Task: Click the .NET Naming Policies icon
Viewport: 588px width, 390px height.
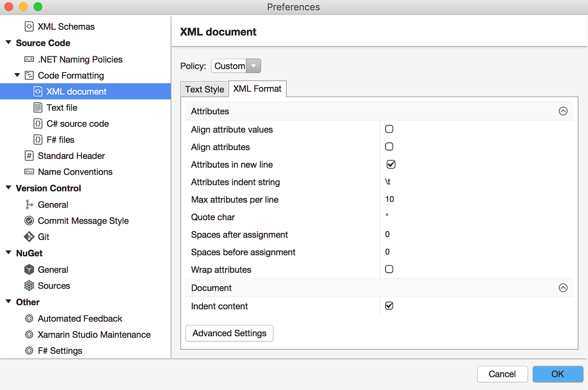Action: (29, 59)
